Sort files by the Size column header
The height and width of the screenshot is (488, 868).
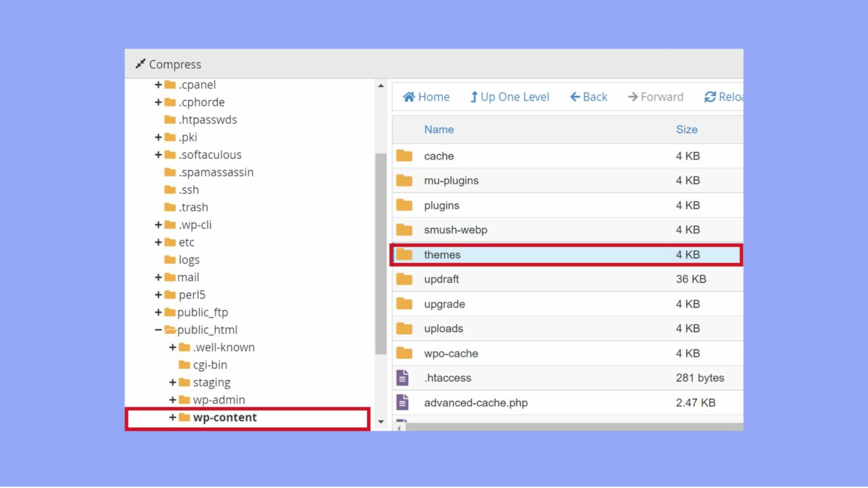click(687, 129)
